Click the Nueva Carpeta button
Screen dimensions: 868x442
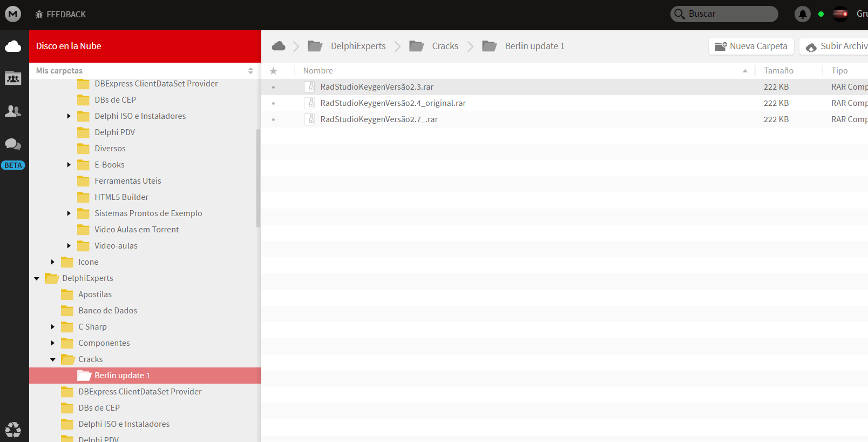751,46
